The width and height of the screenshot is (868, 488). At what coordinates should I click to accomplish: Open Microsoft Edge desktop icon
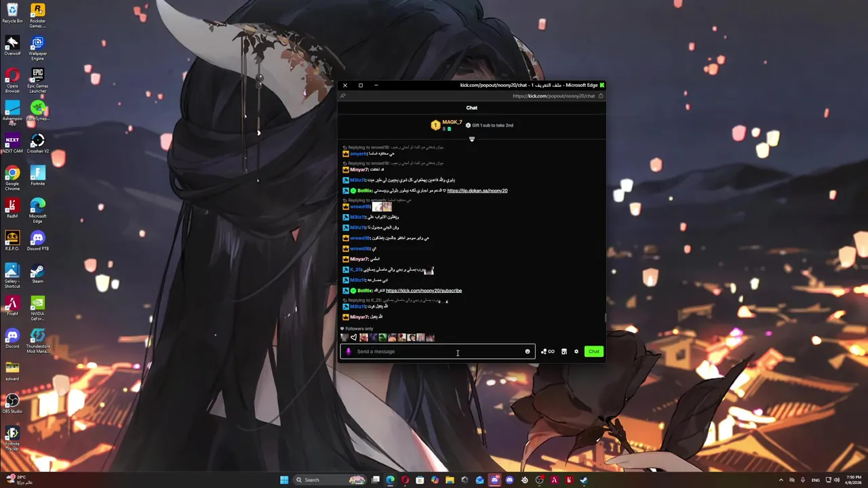pos(37,211)
